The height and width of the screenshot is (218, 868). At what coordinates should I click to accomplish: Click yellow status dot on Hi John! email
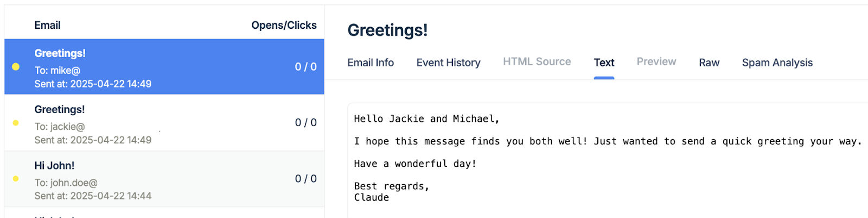[x=16, y=179]
